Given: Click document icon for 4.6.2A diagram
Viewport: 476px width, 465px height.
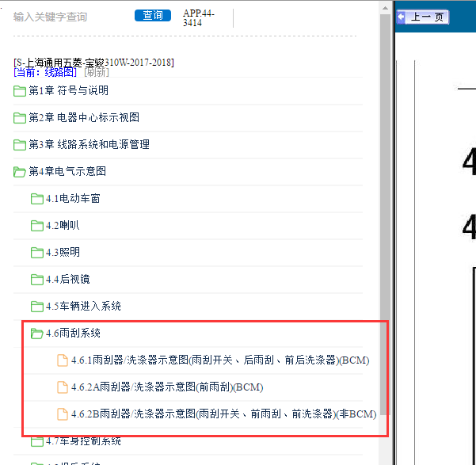Looking at the screenshot, I should pyautogui.click(x=63, y=387).
